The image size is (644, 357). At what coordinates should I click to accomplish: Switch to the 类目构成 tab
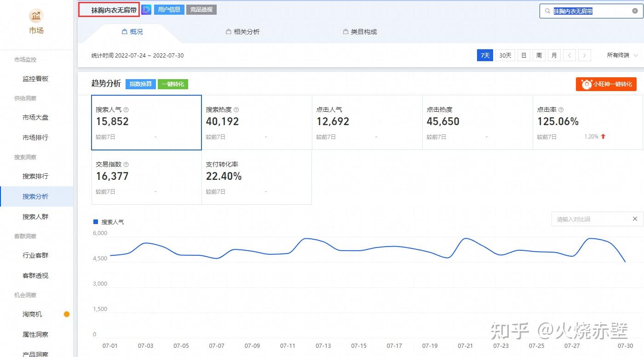[x=360, y=32]
